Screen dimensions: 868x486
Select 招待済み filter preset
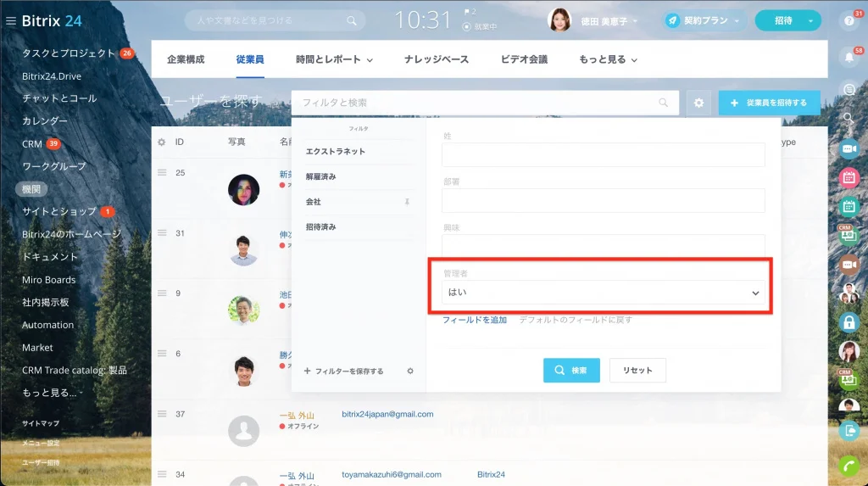click(x=320, y=226)
